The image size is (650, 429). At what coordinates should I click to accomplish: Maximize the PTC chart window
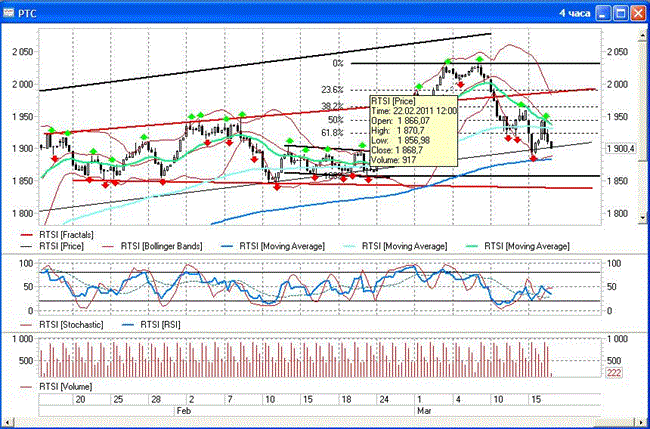tap(620, 13)
